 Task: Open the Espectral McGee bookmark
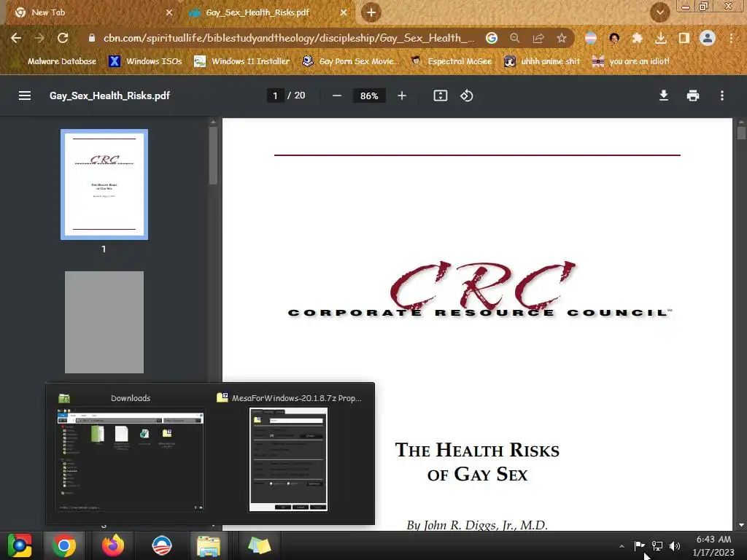tap(452, 61)
